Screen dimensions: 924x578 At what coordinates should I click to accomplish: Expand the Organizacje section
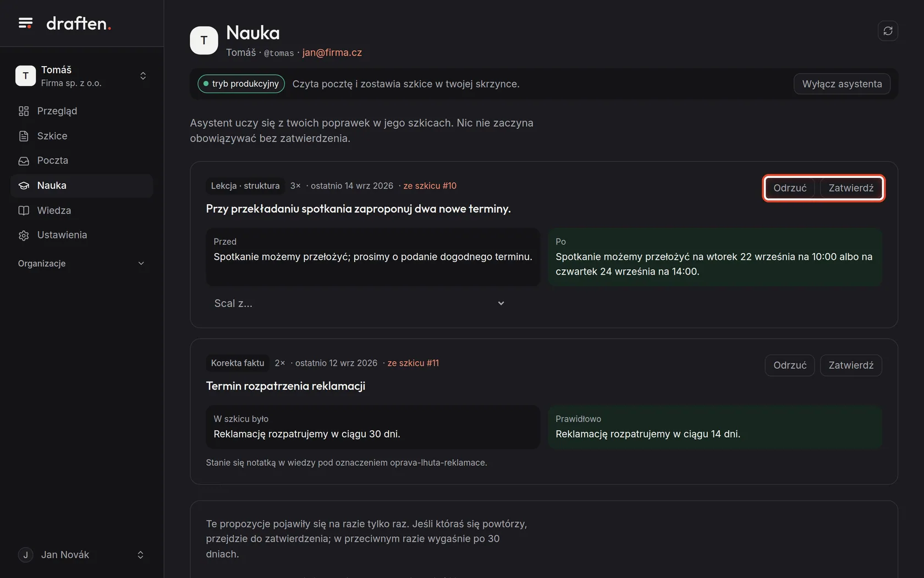click(81, 264)
